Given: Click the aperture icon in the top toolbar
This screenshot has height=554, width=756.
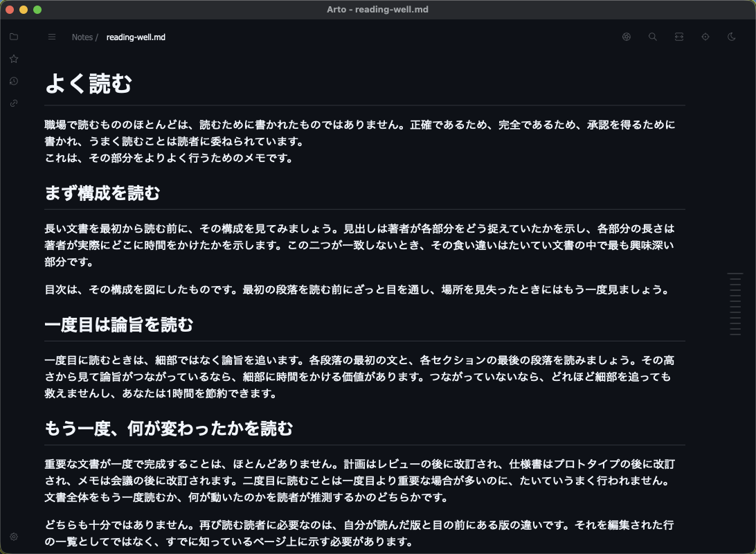Looking at the screenshot, I should click(x=627, y=37).
